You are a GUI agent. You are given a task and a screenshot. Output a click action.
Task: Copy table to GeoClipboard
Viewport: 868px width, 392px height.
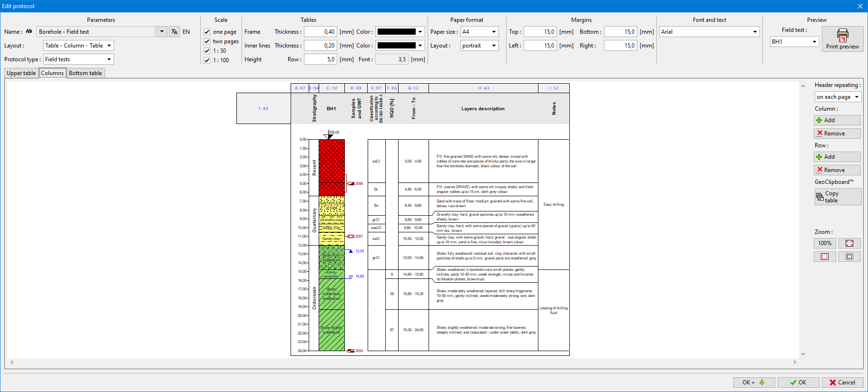(x=838, y=197)
